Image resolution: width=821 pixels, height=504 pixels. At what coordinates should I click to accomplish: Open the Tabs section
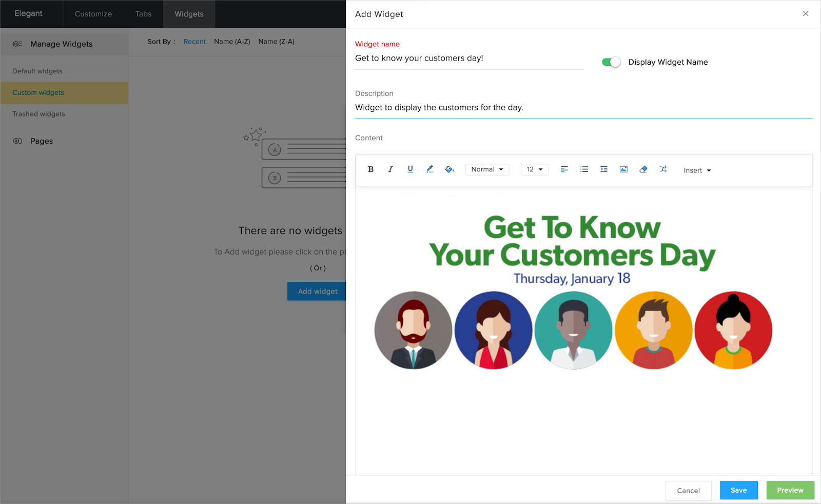point(143,14)
